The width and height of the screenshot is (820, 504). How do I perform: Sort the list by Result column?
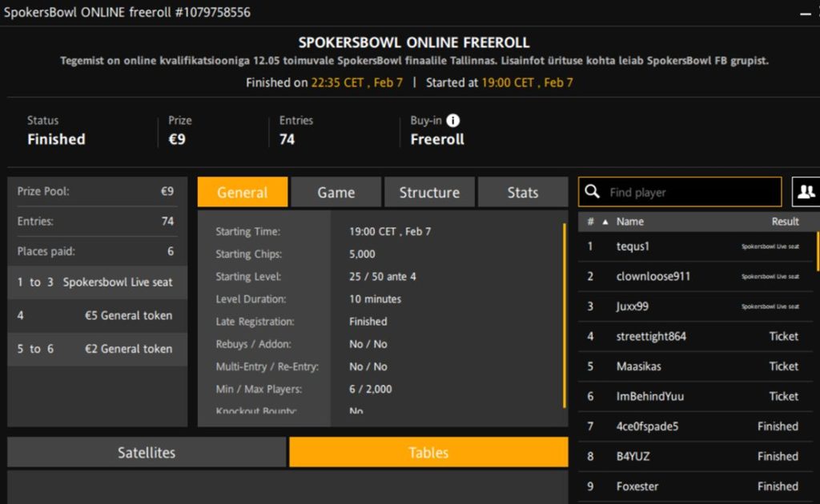(785, 222)
